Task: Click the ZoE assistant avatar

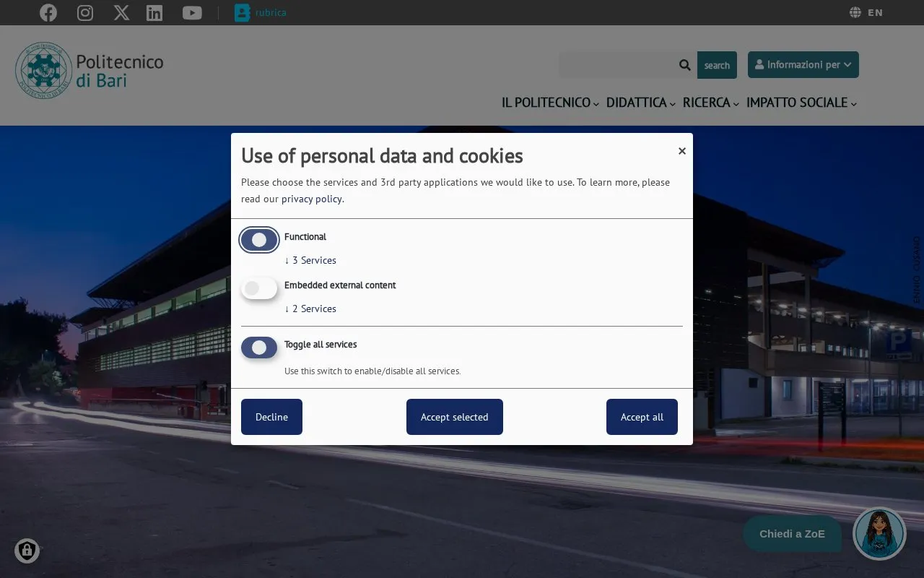Action: click(x=879, y=534)
